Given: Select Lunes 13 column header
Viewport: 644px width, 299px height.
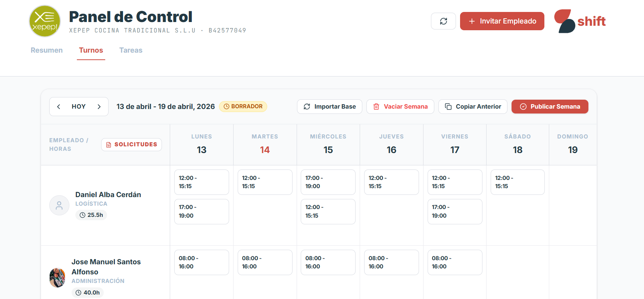Looking at the screenshot, I should (x=201, y=144).
